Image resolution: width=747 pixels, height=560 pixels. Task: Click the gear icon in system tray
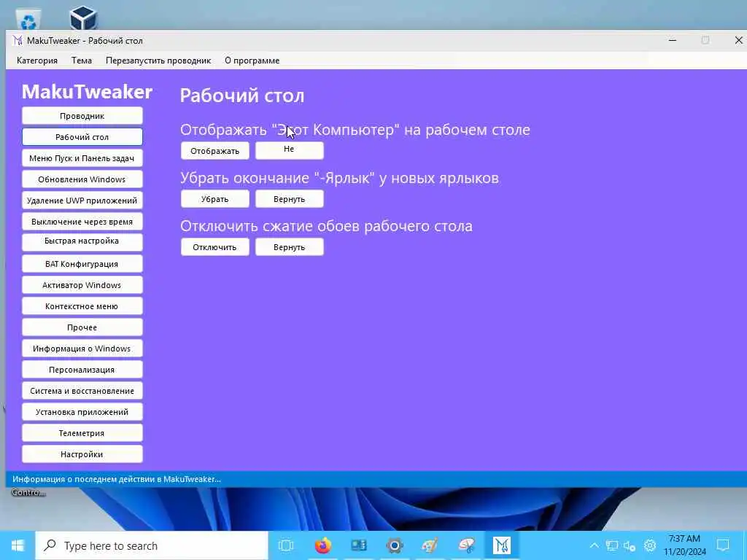(x=650, y=545)
